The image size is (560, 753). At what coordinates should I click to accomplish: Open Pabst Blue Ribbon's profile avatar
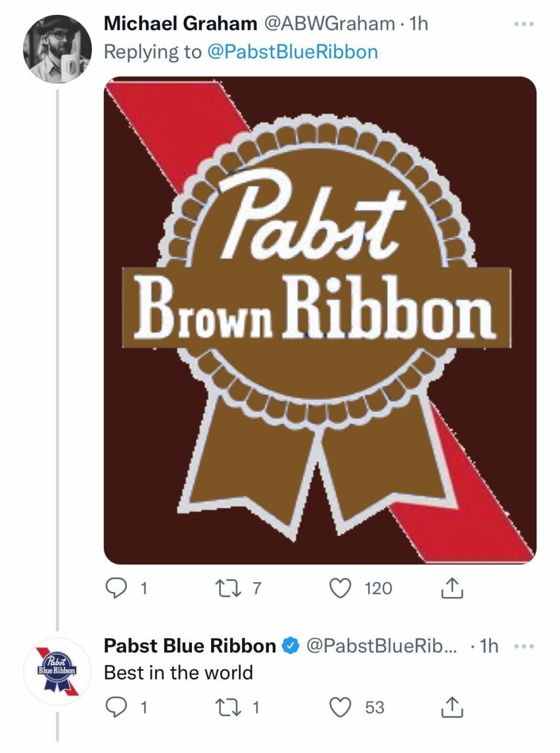pos(57,670)
